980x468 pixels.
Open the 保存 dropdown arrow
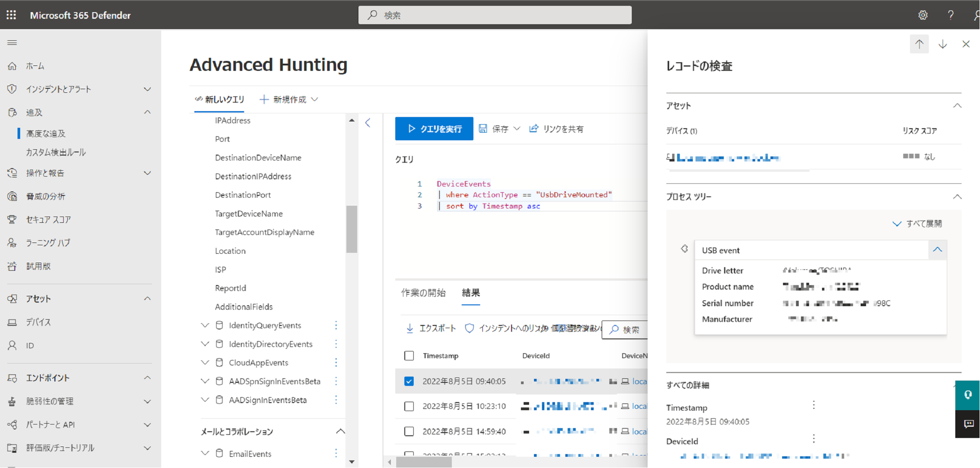coord(516,129)
